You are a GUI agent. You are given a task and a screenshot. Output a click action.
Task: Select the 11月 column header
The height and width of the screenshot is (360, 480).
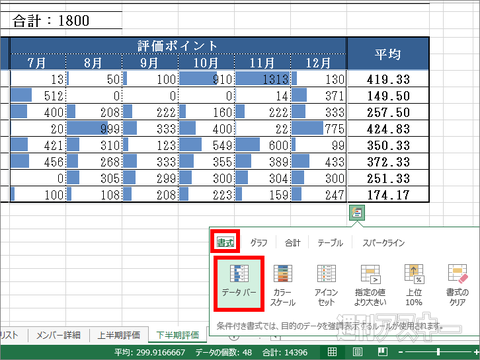(x=263, y=62)
